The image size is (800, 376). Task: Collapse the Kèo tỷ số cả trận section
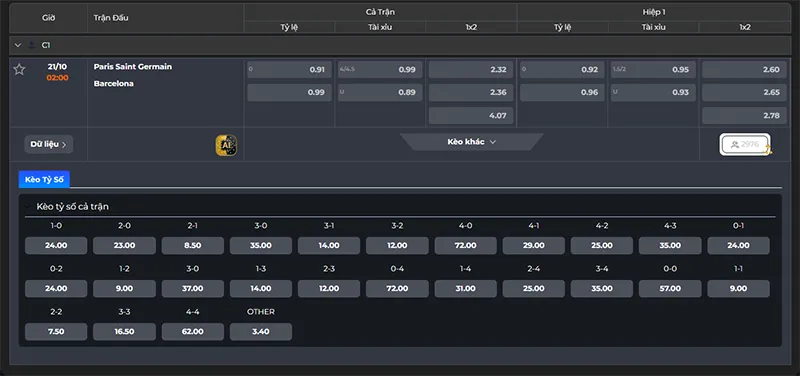[x=28, y=207]
